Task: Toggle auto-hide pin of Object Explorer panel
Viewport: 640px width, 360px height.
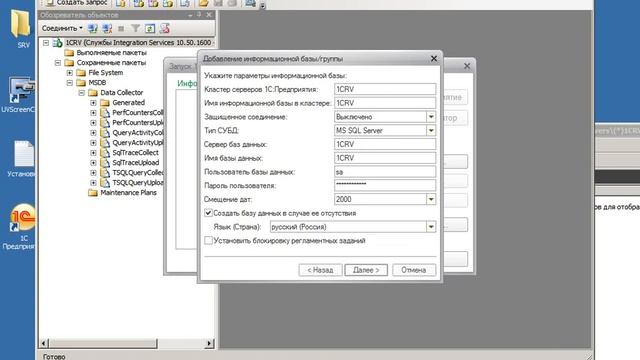Action: pos(199,15)
